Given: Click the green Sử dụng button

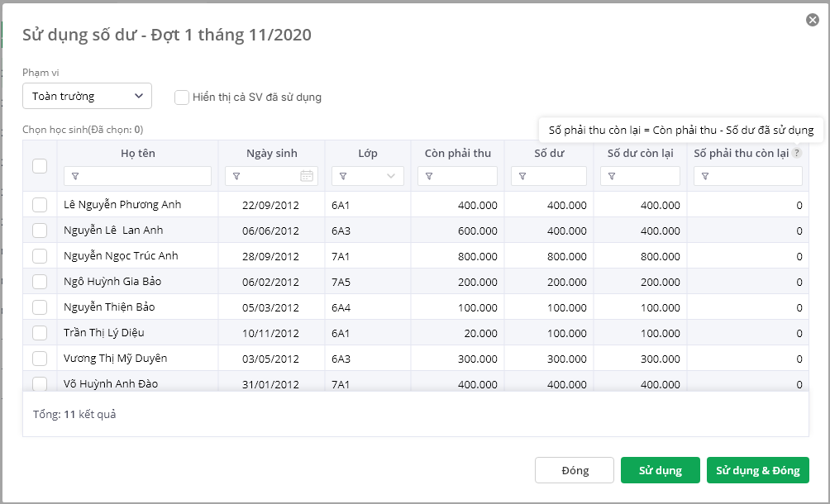Looking at the screenshot, I should point(660,470).
